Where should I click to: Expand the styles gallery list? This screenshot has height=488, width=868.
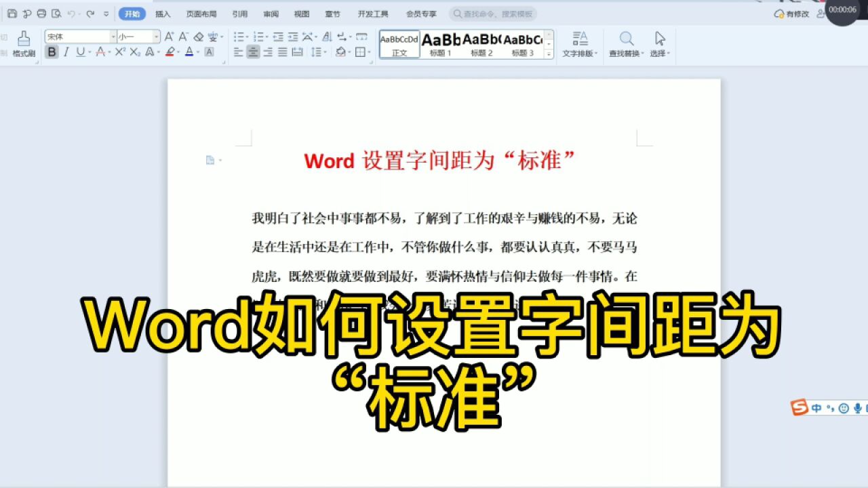pyautogui.click(x=549, y=54)
